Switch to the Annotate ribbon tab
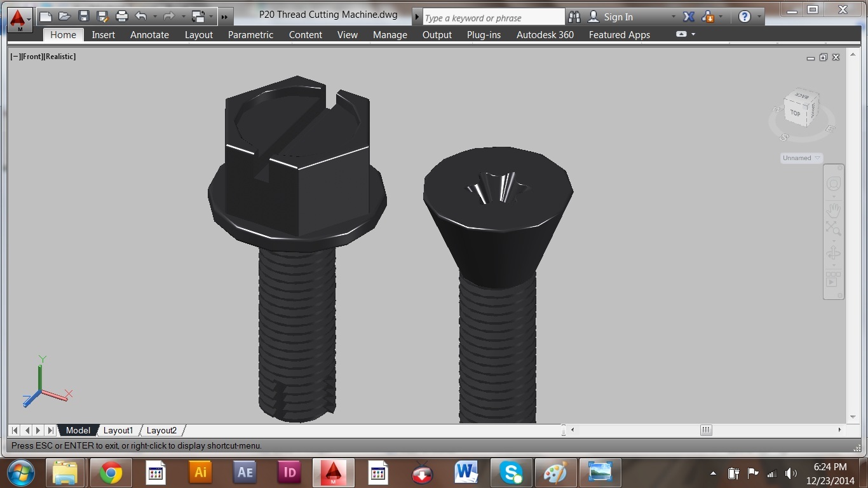This screenshot has width=868, height=488. [149, 35]
